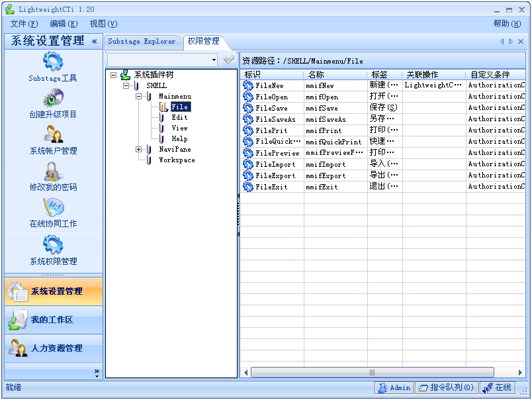Click the 关联操作 column header
The width and height of the screenshot is (532, 400).
click(x=434, y=75)
